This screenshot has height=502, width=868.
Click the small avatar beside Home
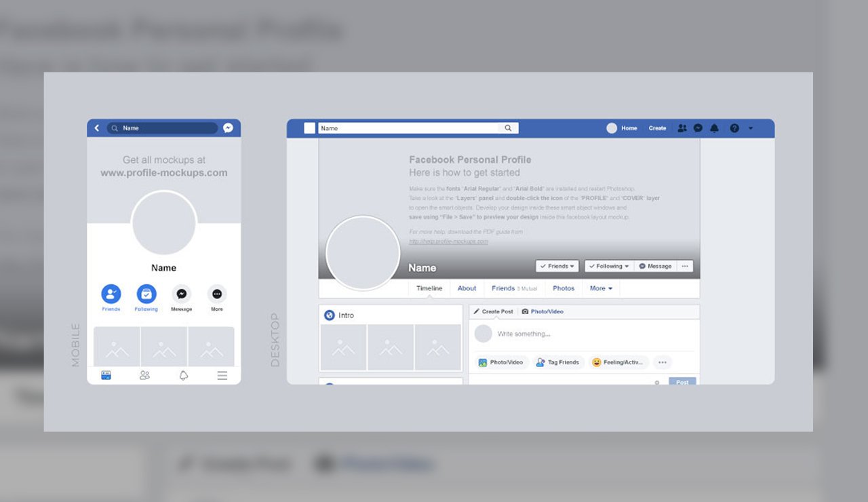(612, 128)
